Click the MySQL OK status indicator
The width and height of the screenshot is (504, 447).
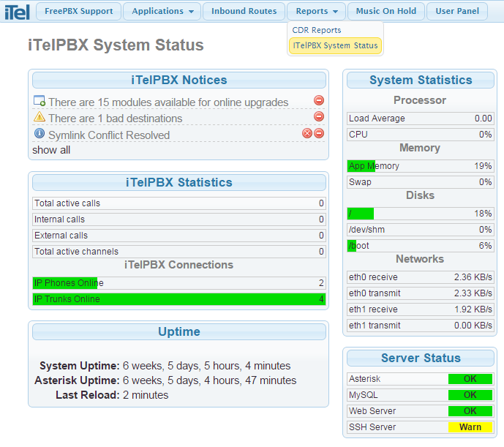click(x=470, y=395)
